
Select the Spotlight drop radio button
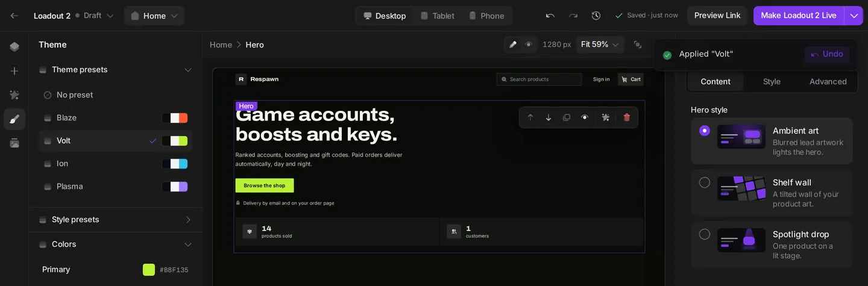coord(705,234)
